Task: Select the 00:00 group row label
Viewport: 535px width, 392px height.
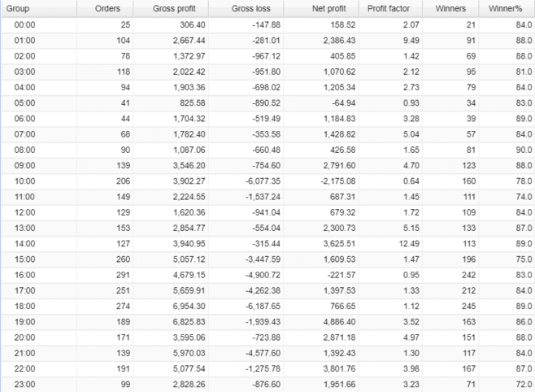Action: pos(24,24)
